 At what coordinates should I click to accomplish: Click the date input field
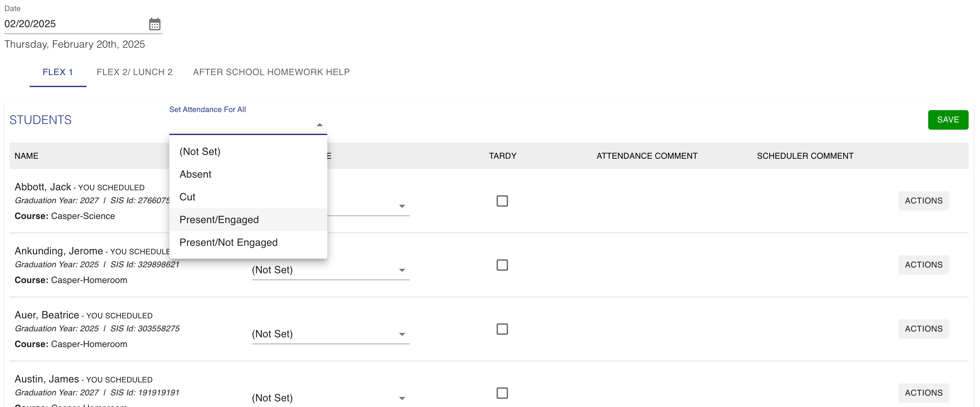tap(72, 24)
